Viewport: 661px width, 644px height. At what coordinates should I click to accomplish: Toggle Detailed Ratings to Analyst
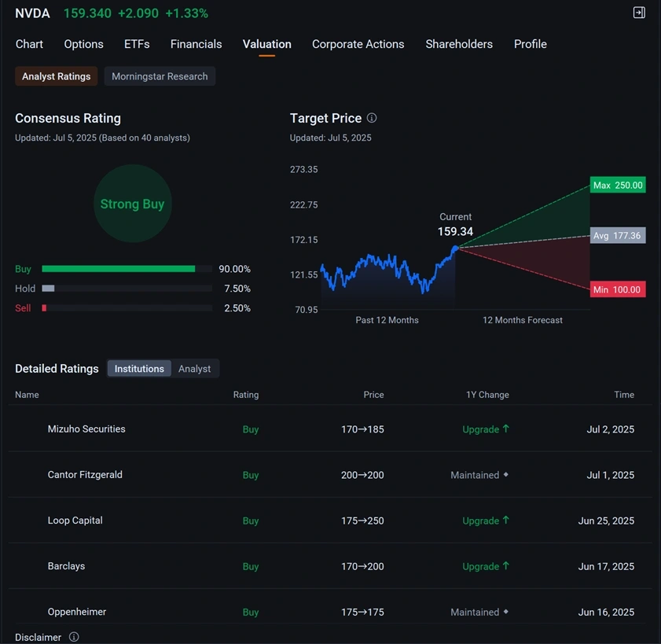coord(194,369)
